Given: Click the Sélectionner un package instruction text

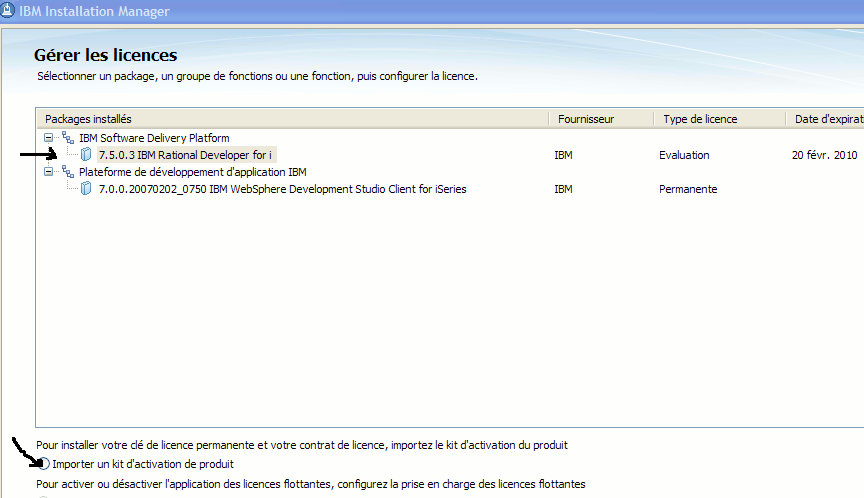Looking at the screenshot, I should (257, 76).
